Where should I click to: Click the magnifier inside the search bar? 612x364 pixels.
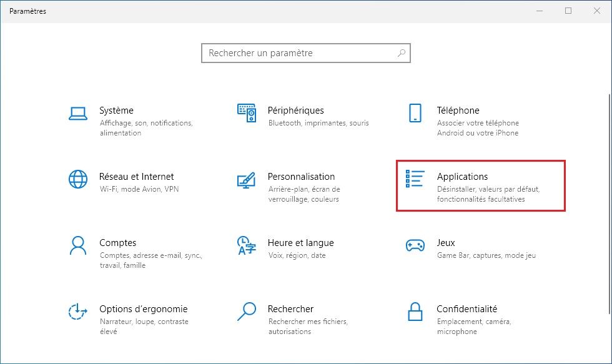402,53
